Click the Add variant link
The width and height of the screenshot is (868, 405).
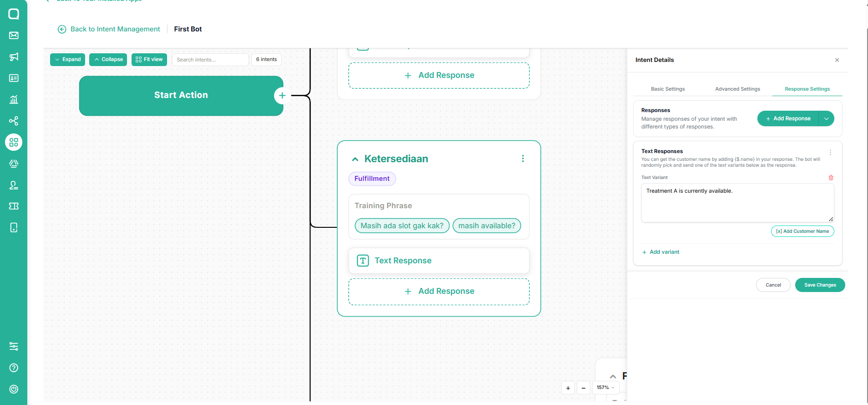[x=660, y=252]
